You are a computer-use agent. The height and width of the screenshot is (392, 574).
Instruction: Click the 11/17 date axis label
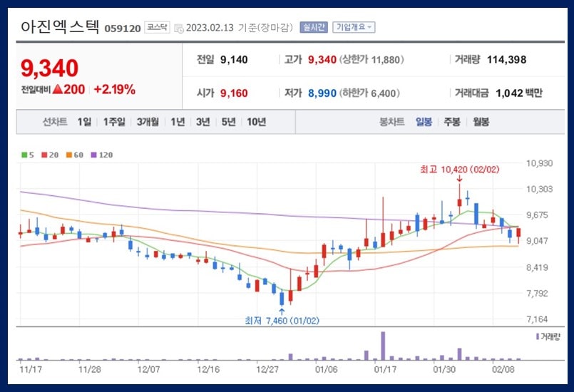(x=31, y=369)
